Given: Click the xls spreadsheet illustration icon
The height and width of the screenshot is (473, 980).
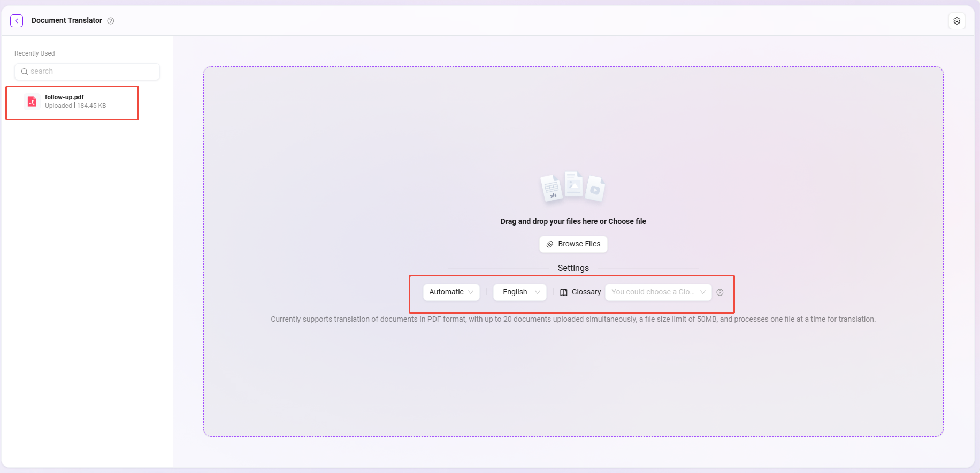Looking at the screenshot, I should tap(552, 189).
